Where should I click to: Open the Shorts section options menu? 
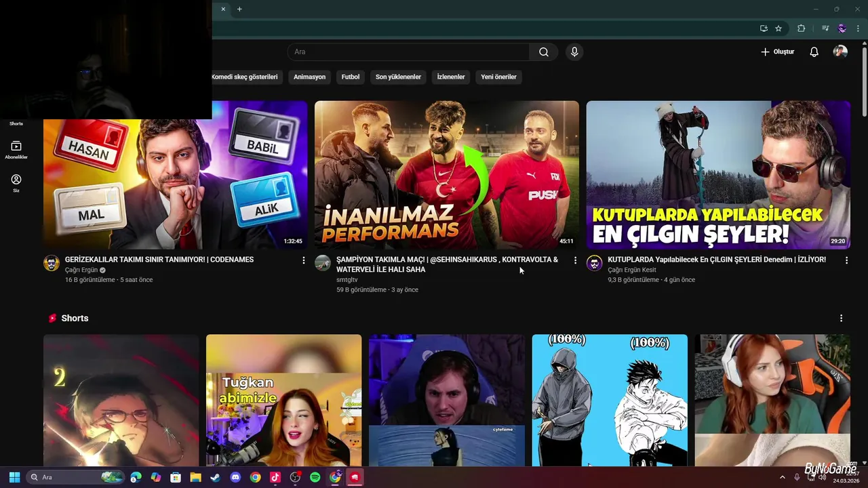click(841, 318)
